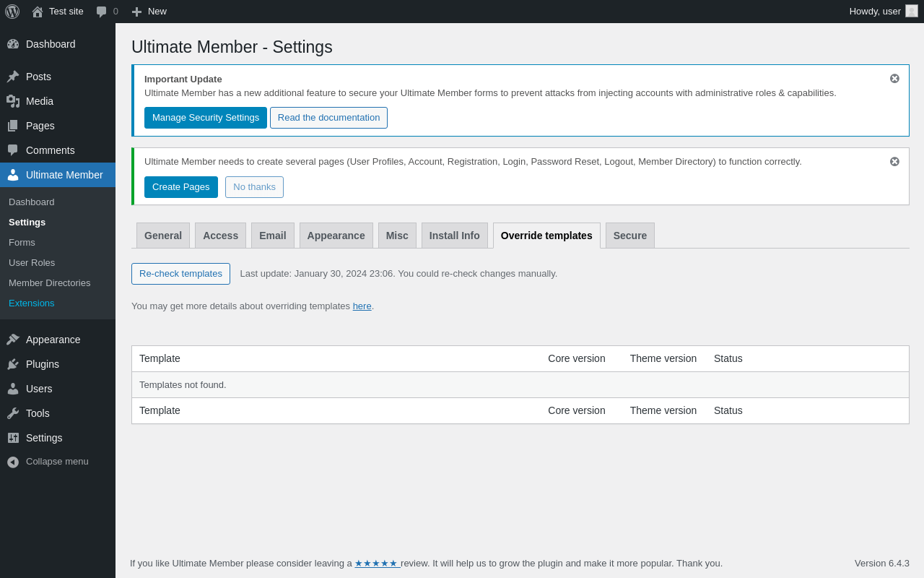Viewport: 924px width, 578px height.
Task: Click the WordPress logo icon
Action: point(12,12)
